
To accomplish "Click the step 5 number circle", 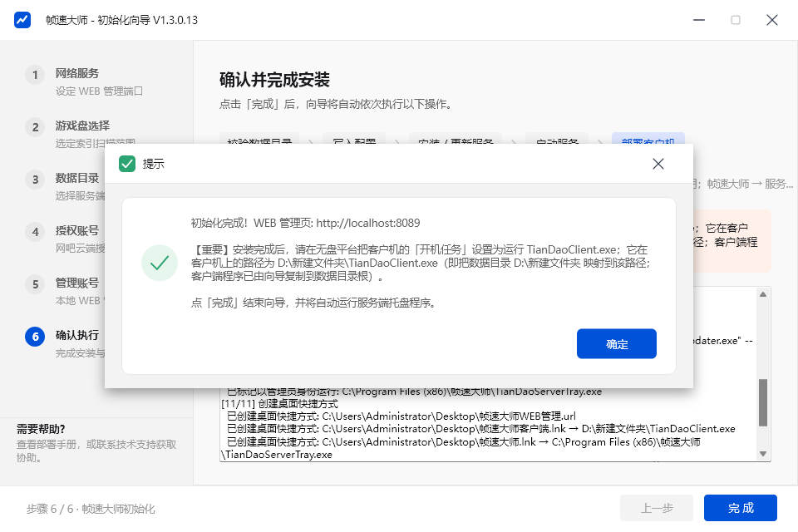I will pos(35,284).
